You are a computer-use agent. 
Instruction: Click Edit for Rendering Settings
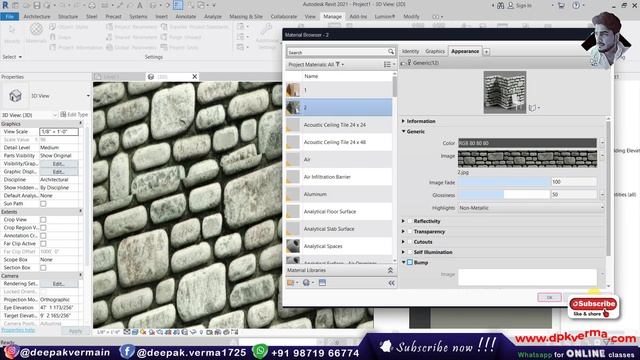58,284
